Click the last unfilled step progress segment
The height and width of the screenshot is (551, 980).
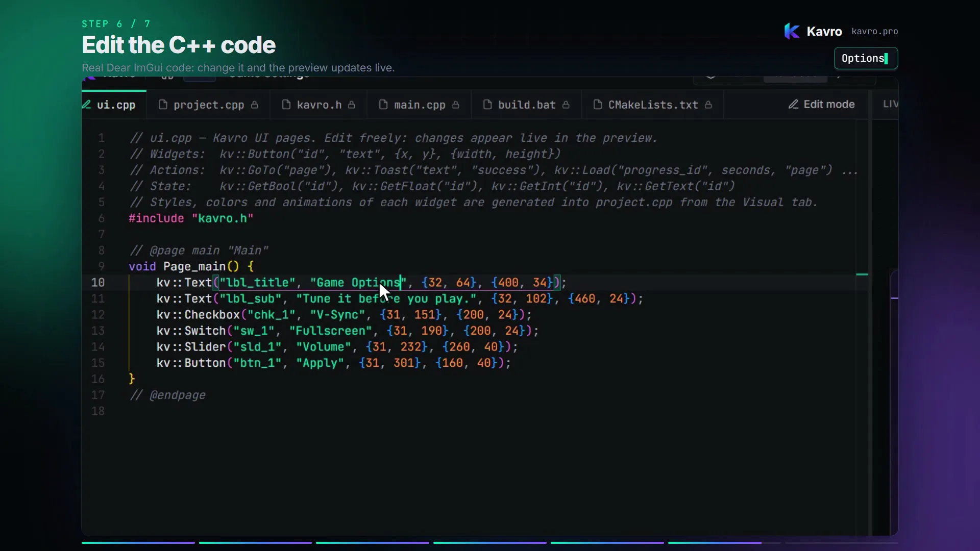point(841,542)
